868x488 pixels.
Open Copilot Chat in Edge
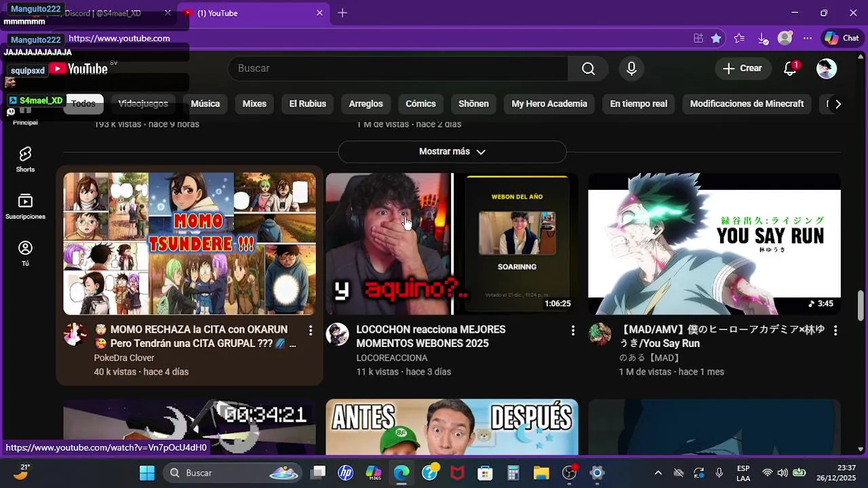point(842,39)
